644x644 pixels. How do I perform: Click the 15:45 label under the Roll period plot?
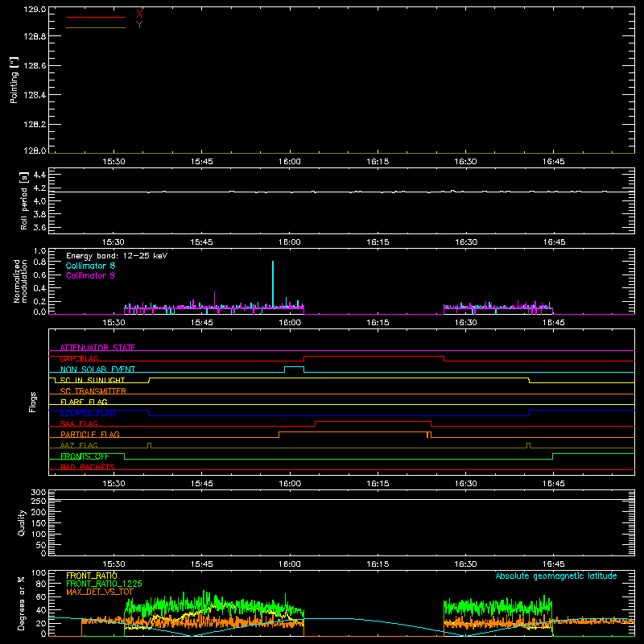tap(202, 242)
